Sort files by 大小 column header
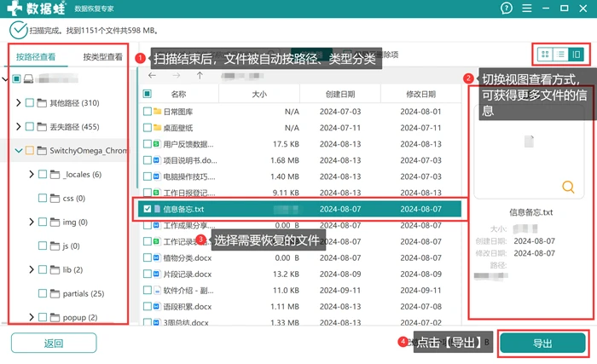Image resolution: width=597 pixels, height=364 pixels. coord(259,94)
